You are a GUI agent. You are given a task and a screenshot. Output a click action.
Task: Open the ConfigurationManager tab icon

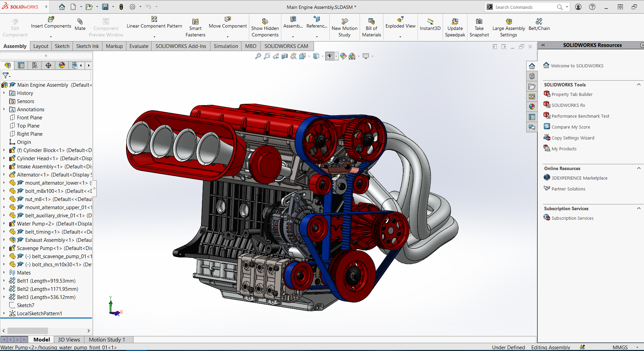click(35, 65)
